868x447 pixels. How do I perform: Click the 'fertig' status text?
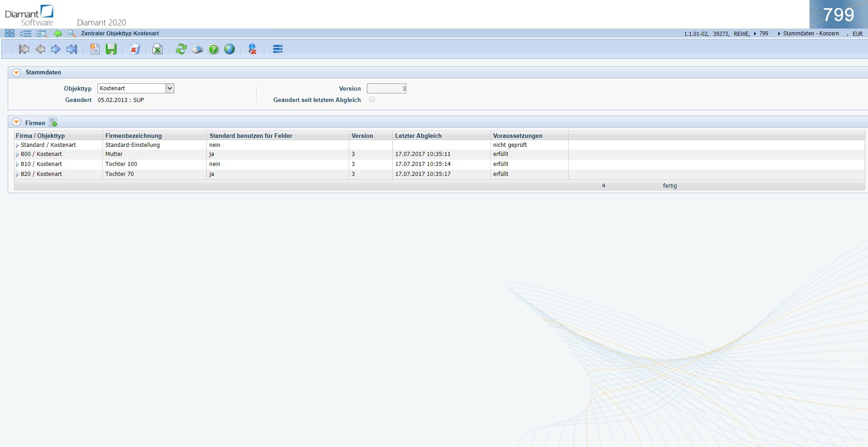pos(670,186)
